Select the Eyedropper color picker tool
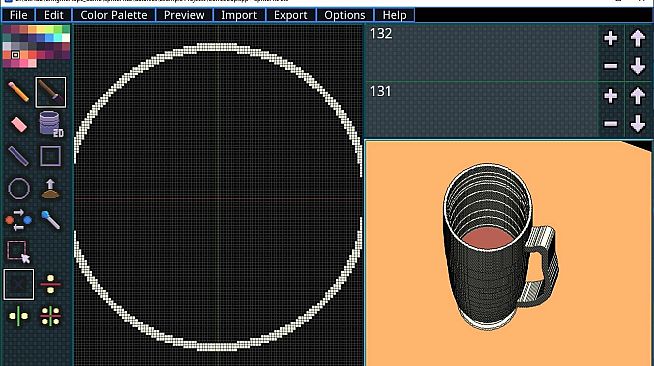The height and width of the screenshot is (366, 654). point(50,220)
